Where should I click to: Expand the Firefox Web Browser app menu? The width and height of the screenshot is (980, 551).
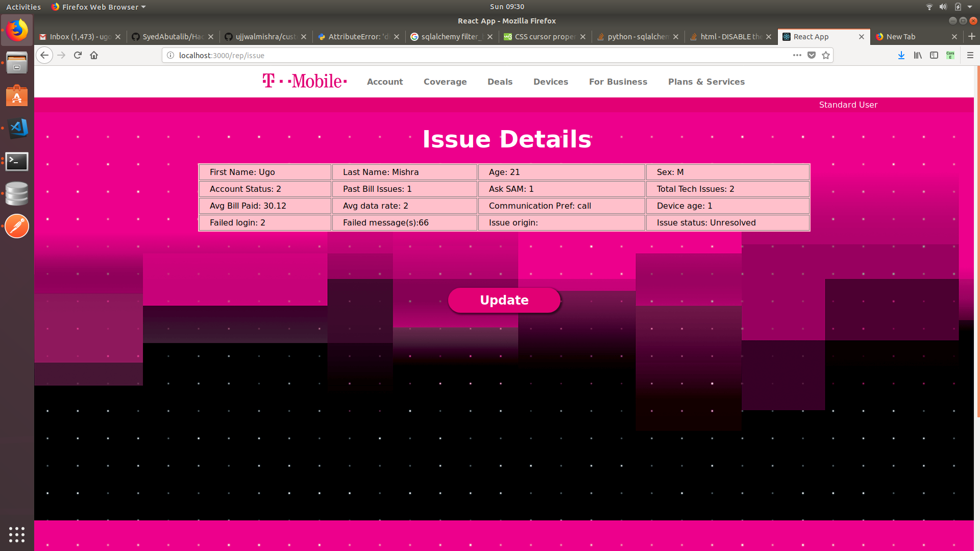click(100, 7)
